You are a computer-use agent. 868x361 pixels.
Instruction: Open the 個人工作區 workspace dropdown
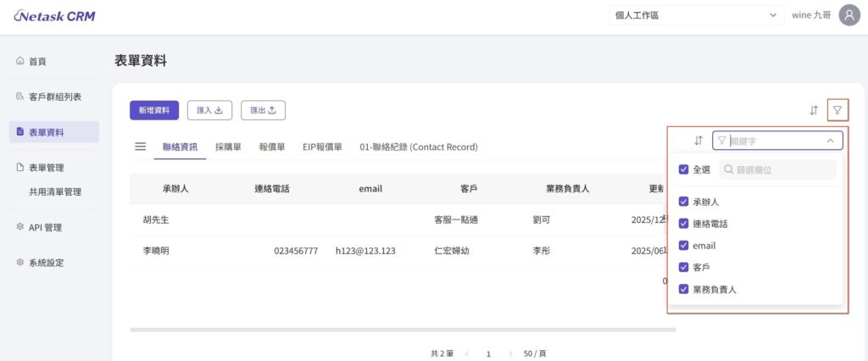(696, 15)
